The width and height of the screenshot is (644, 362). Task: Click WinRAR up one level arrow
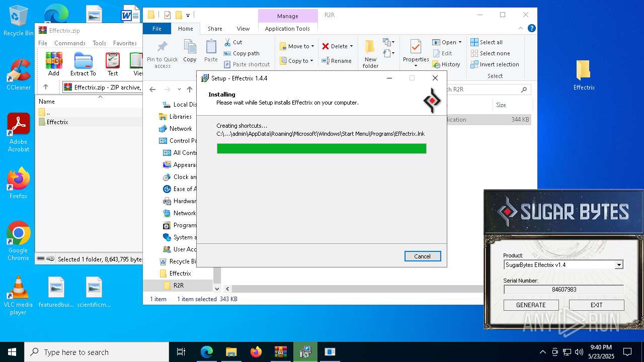click(x=46, y=87)
